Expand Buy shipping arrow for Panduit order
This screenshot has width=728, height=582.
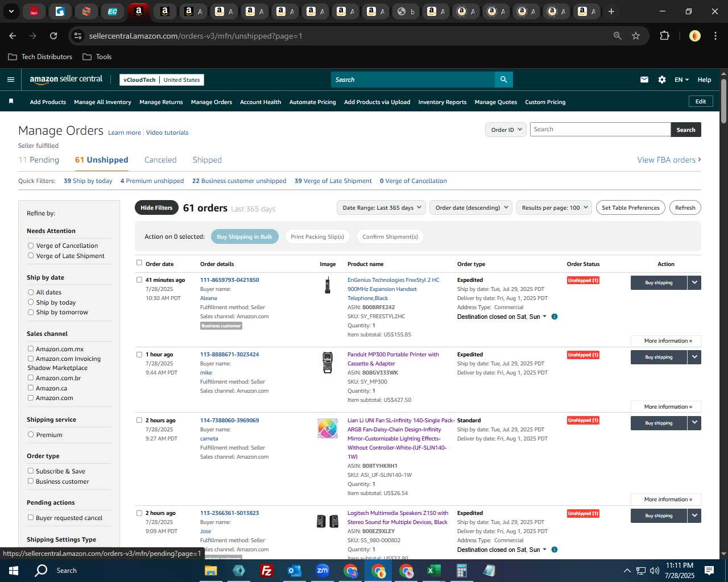click(694, 357)
